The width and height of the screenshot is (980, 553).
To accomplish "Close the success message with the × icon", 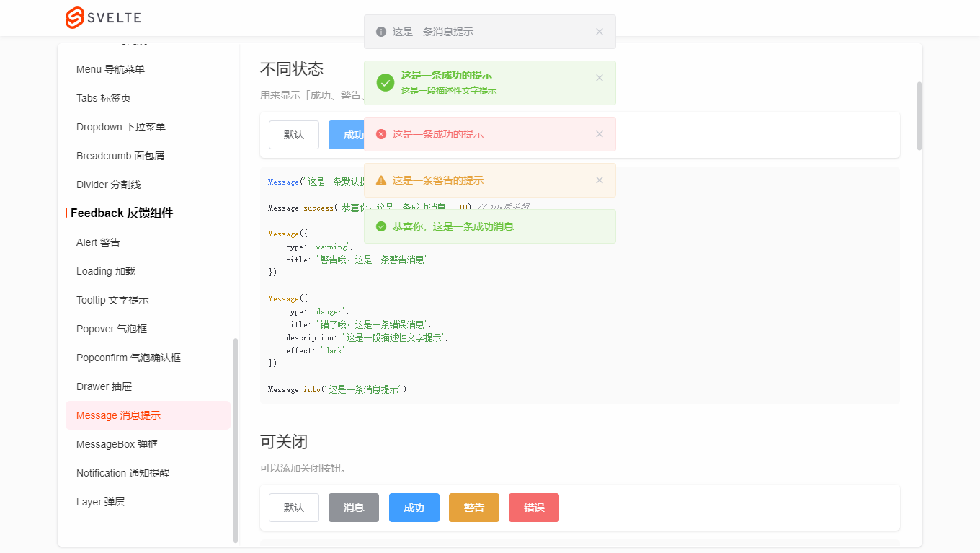I will pos(599,77).
